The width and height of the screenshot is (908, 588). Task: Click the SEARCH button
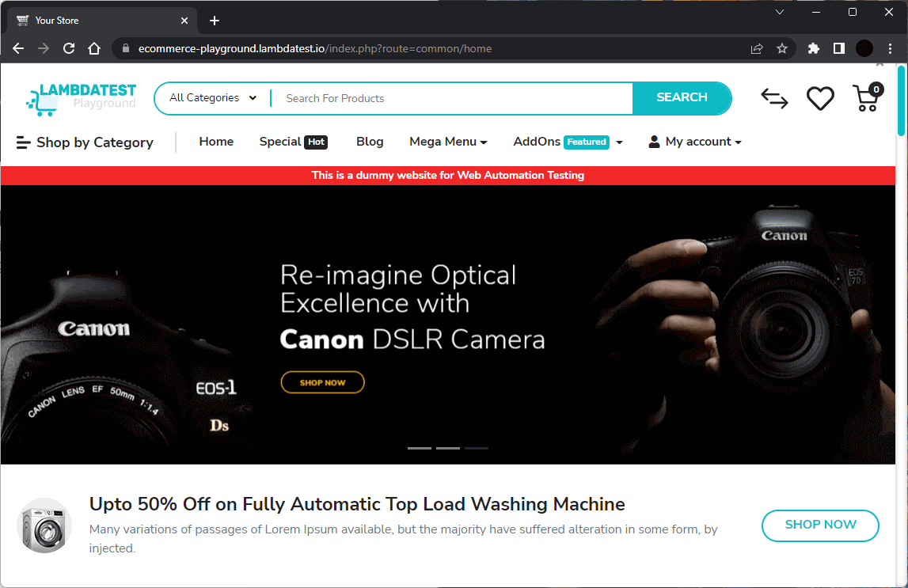click(682, 97)
